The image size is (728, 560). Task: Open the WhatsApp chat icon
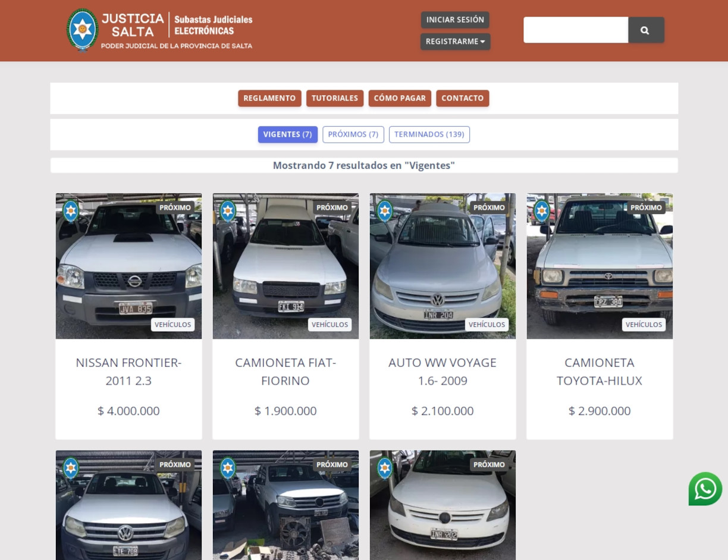705,489
